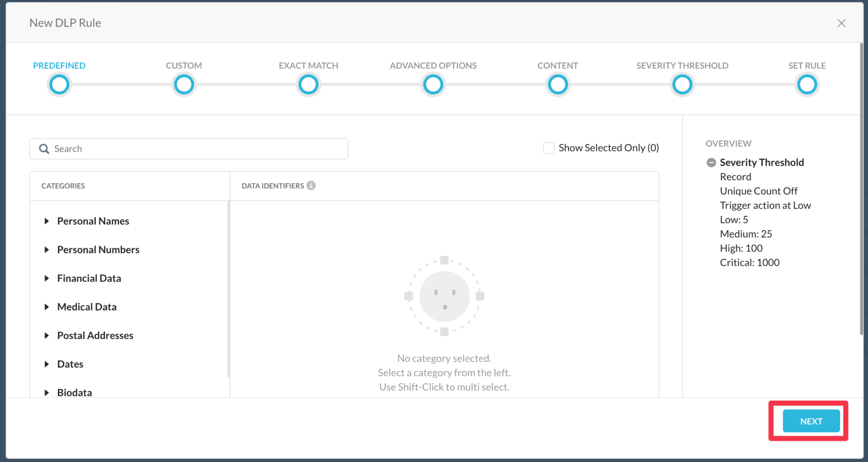Screen dimensions: 868x462
Task: Expand the Personal Names category
Action: click(x=47, y=221)
